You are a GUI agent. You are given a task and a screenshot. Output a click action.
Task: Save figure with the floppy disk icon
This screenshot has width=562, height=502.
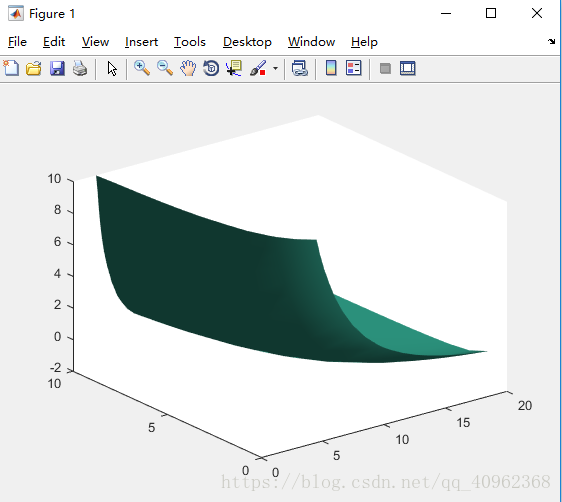[x=57, y=68]
